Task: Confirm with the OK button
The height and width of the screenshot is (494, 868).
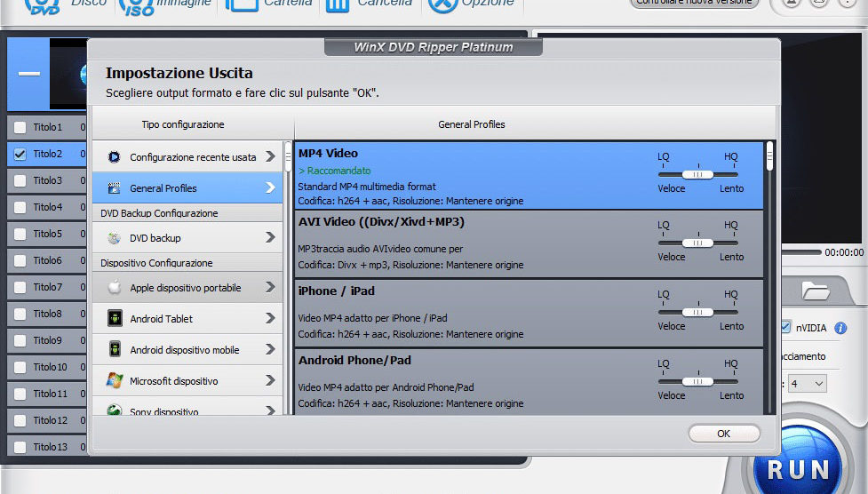Action: pyautogui.click(x=724, y=434)
